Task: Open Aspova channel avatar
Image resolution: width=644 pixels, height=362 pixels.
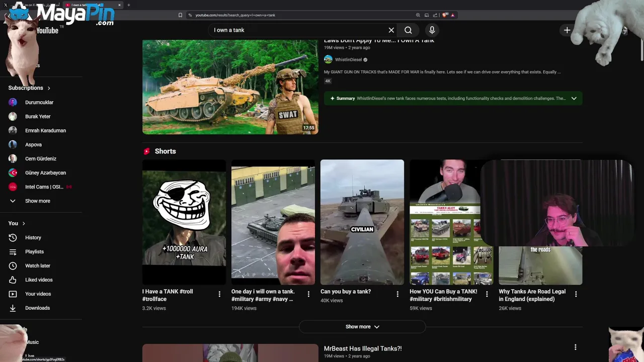Action: coord(13,144)
